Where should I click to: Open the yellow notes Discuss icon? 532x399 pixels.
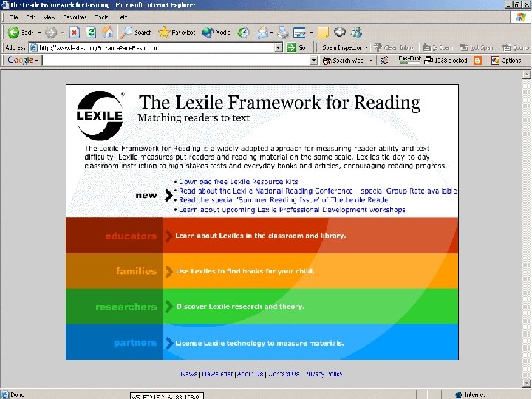click(323, 33)
